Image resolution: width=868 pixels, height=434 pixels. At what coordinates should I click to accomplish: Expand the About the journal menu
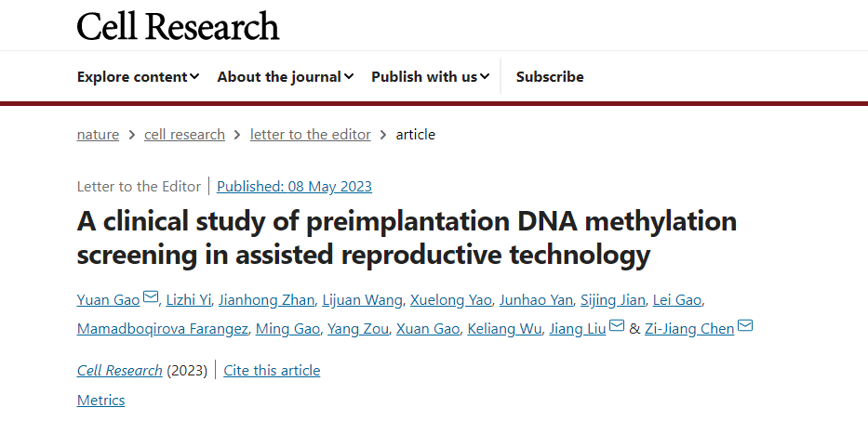coord(286,77)
